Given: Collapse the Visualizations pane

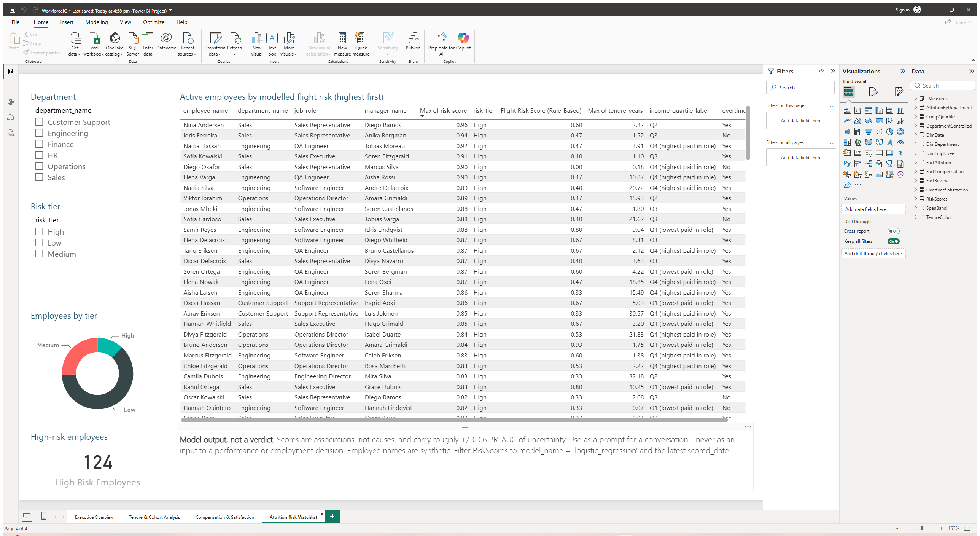Looking at the screenshot, I should pyautogui.click(x=902, y=71).
